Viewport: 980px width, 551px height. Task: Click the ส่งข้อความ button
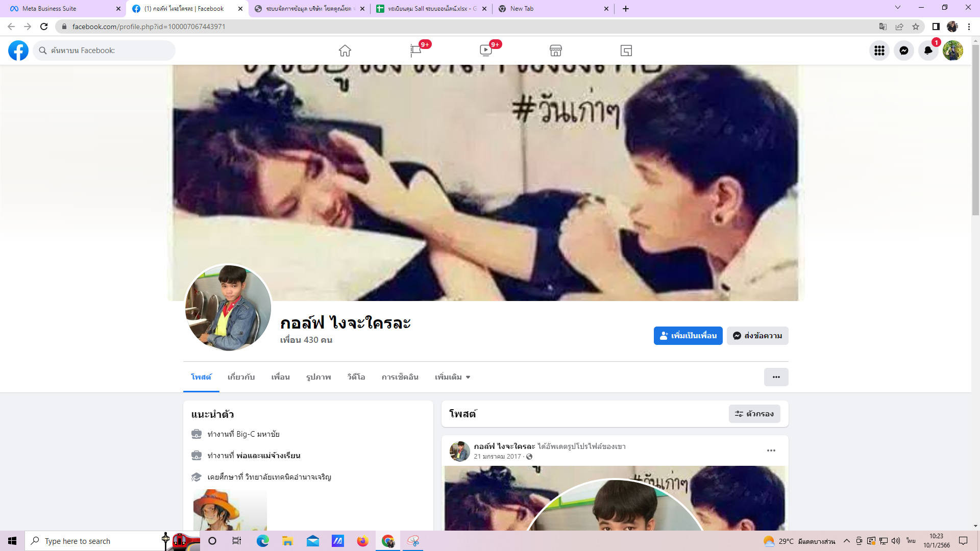(757, 336)
